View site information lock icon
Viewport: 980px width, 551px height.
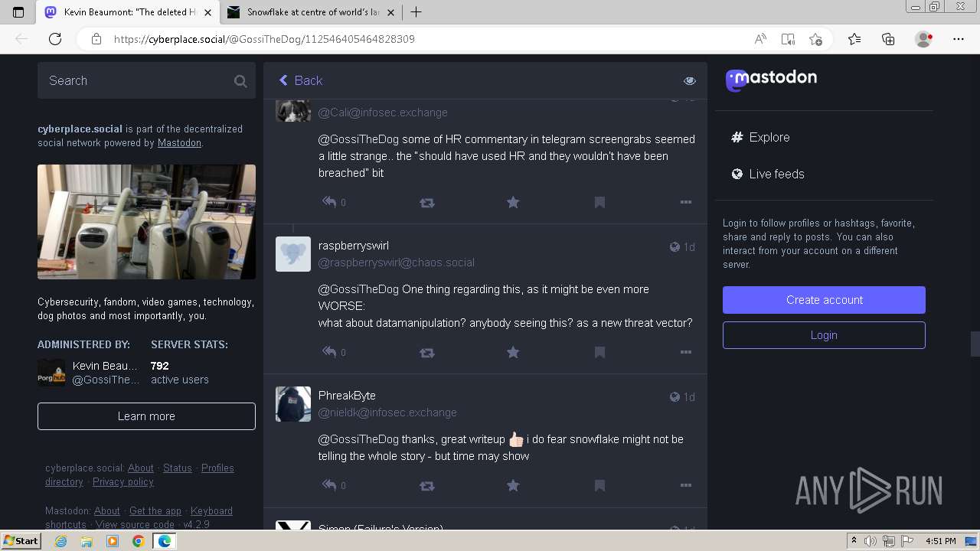tap(96, 39)
